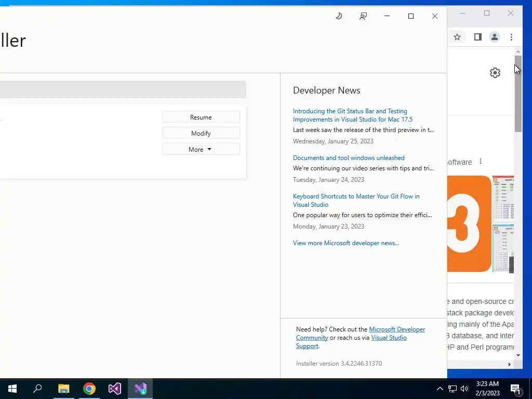Image resolution: width=532 pixels, height=399 pixels.
Task: Toggle Chrome side panel icon
Action: 478,37
